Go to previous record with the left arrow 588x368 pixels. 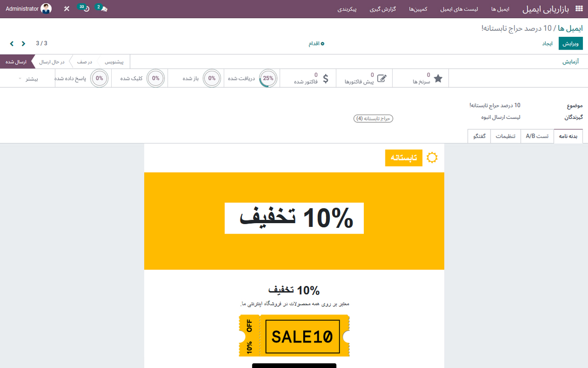click(11, 43)
